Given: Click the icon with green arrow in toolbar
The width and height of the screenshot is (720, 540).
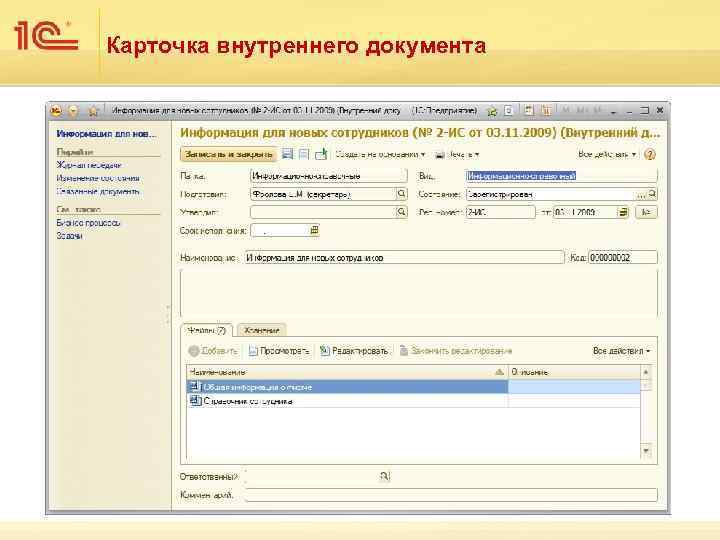Looking at the screenshot, I should coord(321,154).
